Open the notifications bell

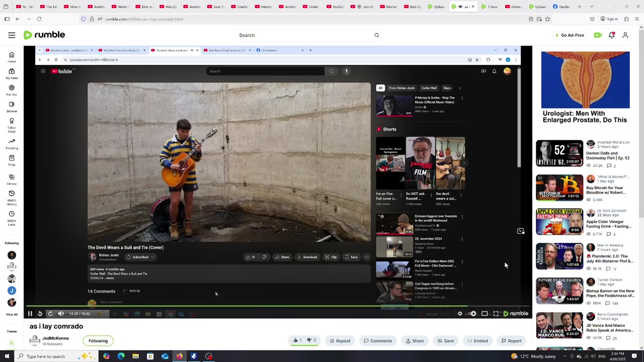[612, 35]
